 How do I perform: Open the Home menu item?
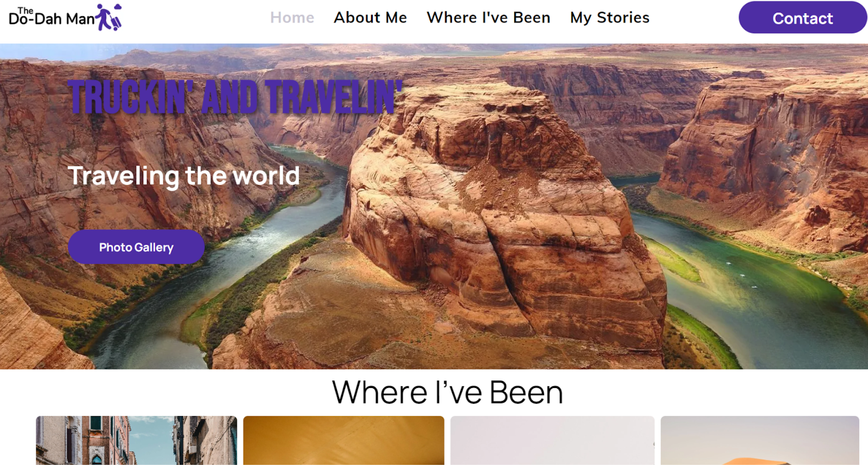tap(292, 17)
